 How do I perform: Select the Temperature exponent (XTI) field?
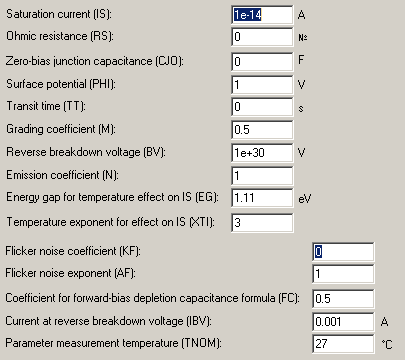click(x=262, y=223)
